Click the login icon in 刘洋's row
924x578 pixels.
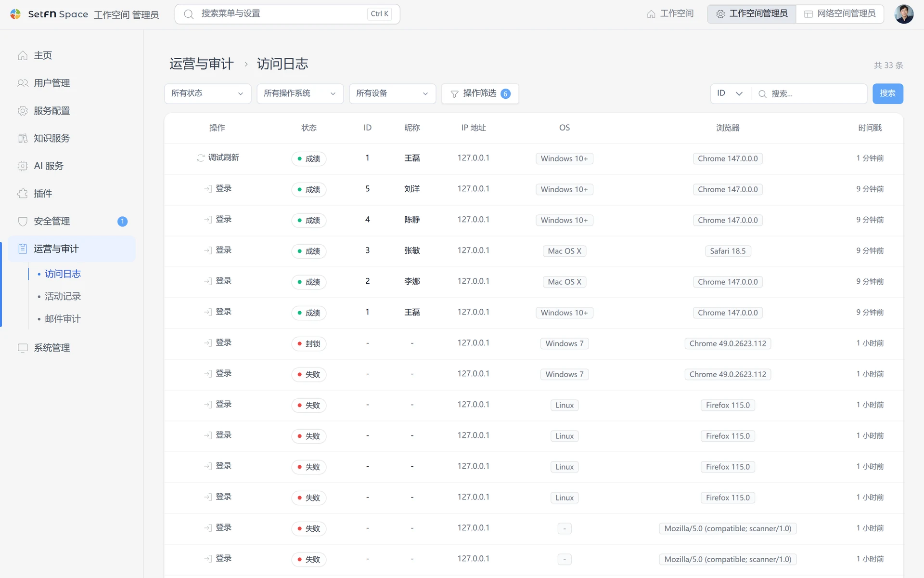[x=208, y=189]
